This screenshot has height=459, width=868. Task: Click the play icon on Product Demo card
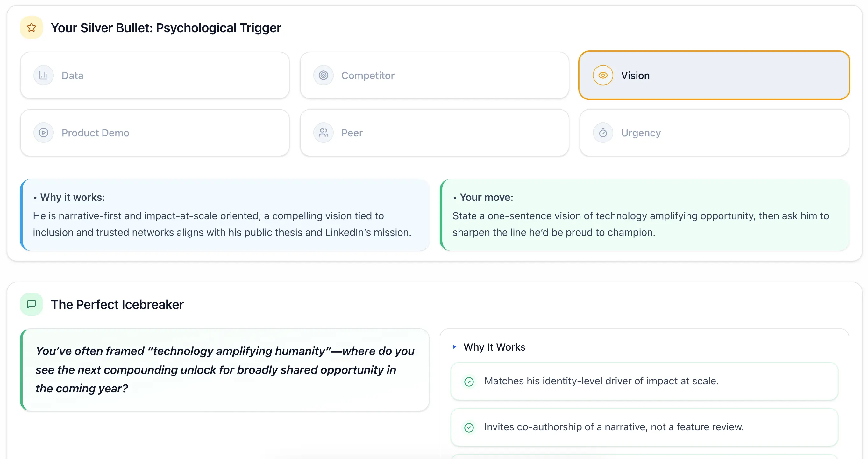44,133
